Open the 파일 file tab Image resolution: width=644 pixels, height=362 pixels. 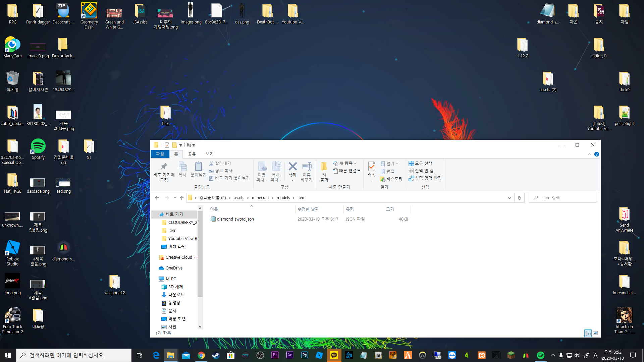160,154
